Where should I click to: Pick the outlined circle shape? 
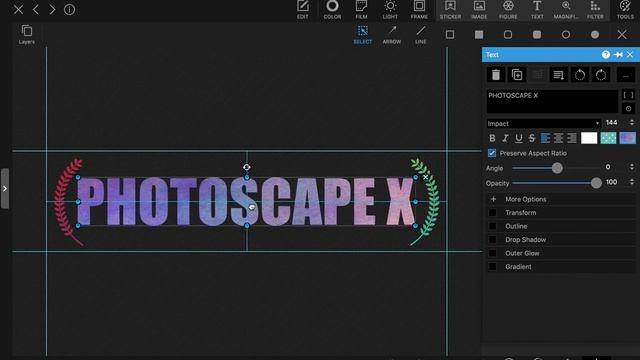coord(566,35)
